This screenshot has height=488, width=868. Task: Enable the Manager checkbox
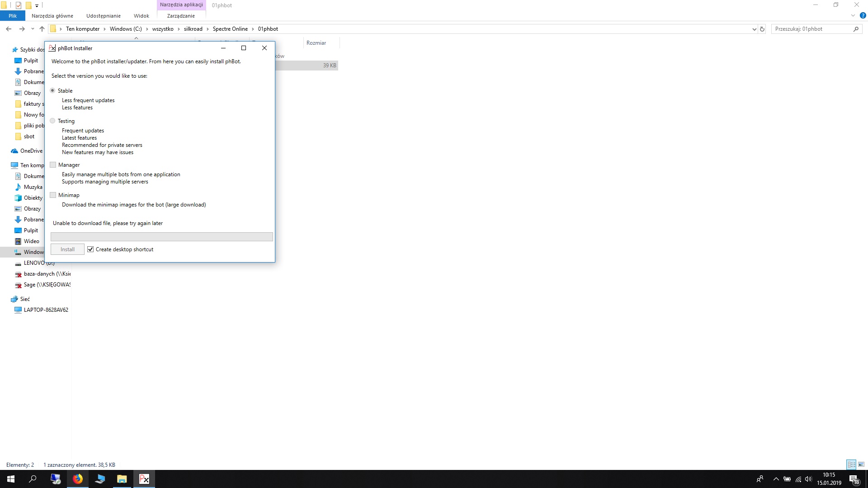click(x=53, y=165)
